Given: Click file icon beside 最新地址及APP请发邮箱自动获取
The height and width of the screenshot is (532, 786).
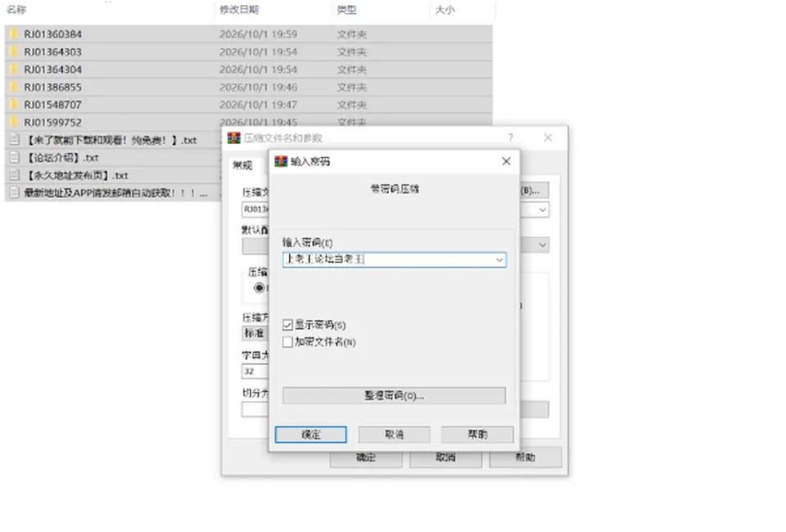Looking at the screenshot, I should click(15, 193).
